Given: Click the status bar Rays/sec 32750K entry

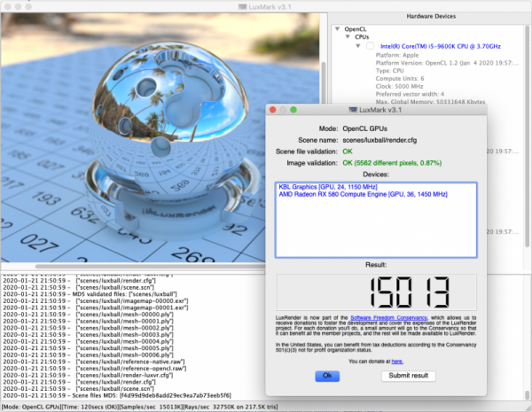Looking at the screenshot, I should [x=231, y=407].
